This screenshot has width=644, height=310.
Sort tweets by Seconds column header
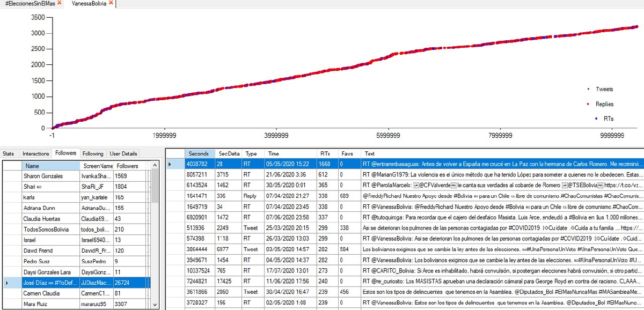coord(200,153)
